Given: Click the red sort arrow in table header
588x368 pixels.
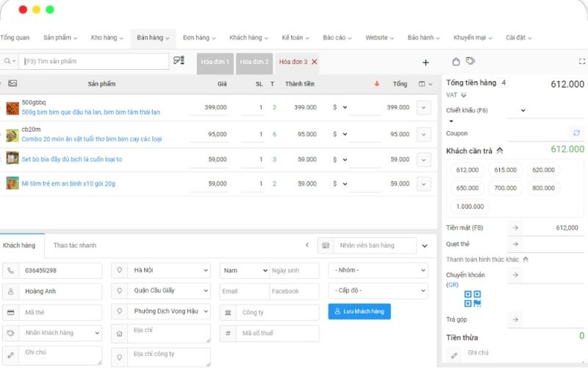Looking at the screenshot, I should pyautogui.click(x=377, y=84).
